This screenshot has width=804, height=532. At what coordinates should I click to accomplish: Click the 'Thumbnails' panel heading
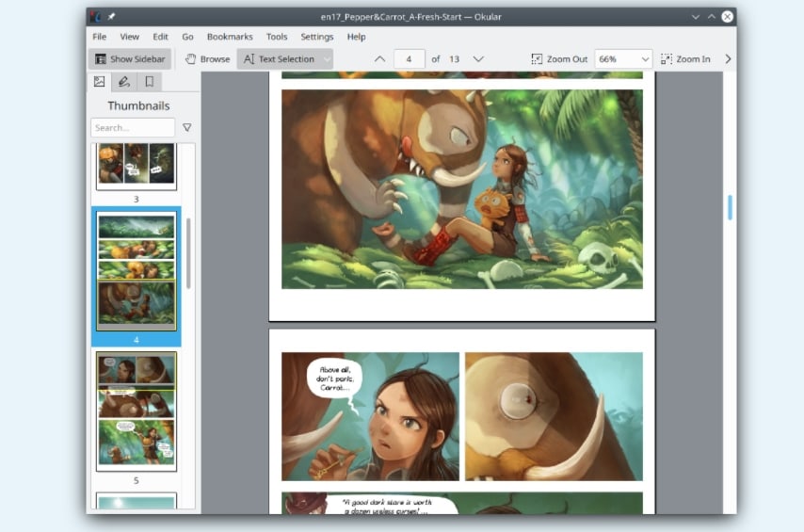(x=138, y=105)
